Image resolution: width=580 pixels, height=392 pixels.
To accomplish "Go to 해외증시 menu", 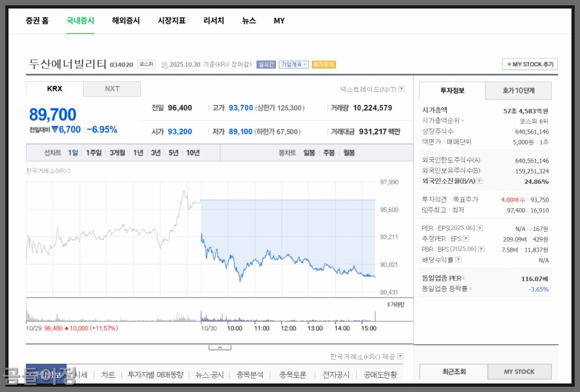I will (126, 21).
